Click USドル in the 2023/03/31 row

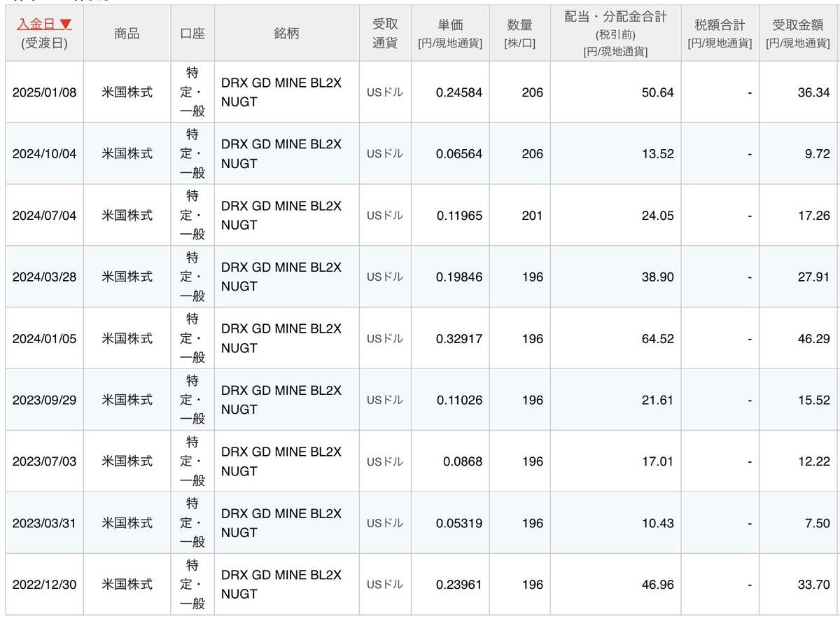click(385, 524)
